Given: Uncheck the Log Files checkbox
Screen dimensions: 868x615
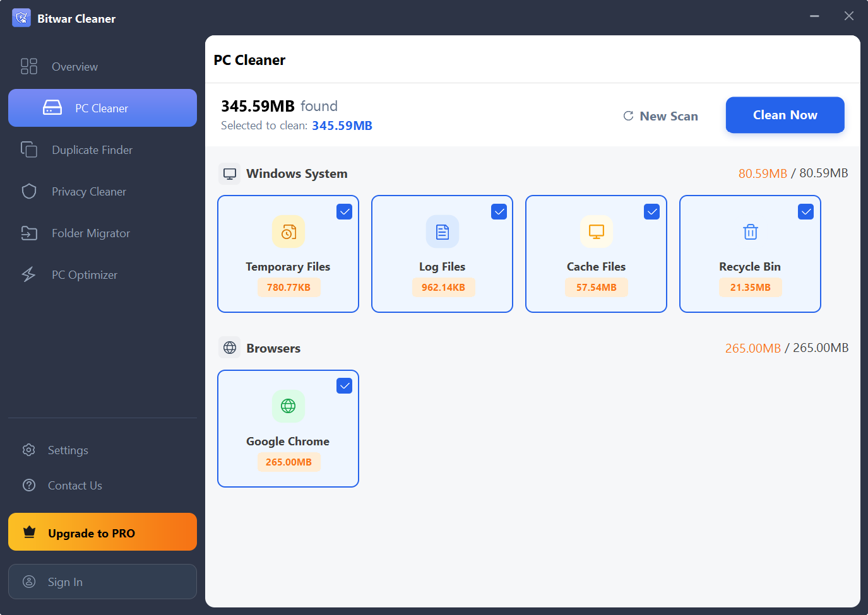Looking at the screenshot, I should click(x=499, y=212).
